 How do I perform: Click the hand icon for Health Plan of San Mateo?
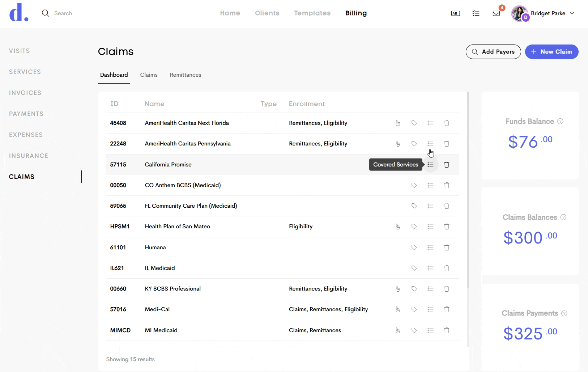(x=398, y=227)
